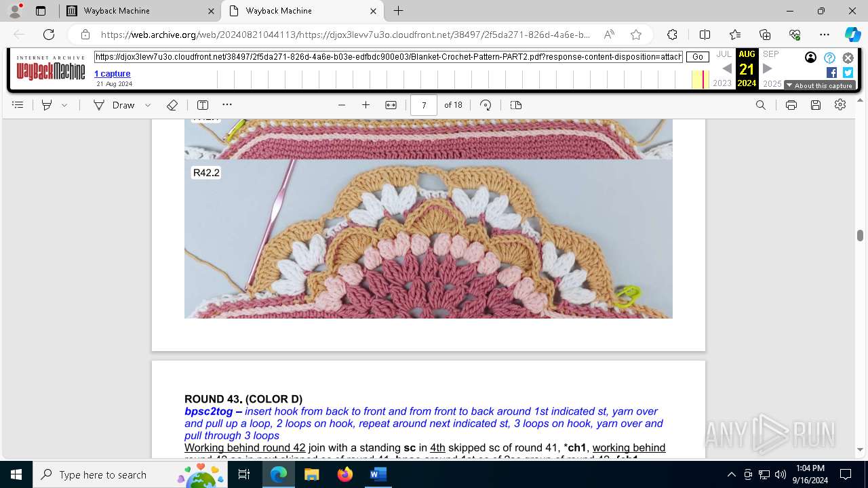Open Task View on taskbar
The height and width of the screenshot is (488, 868).
click(244, 474)
